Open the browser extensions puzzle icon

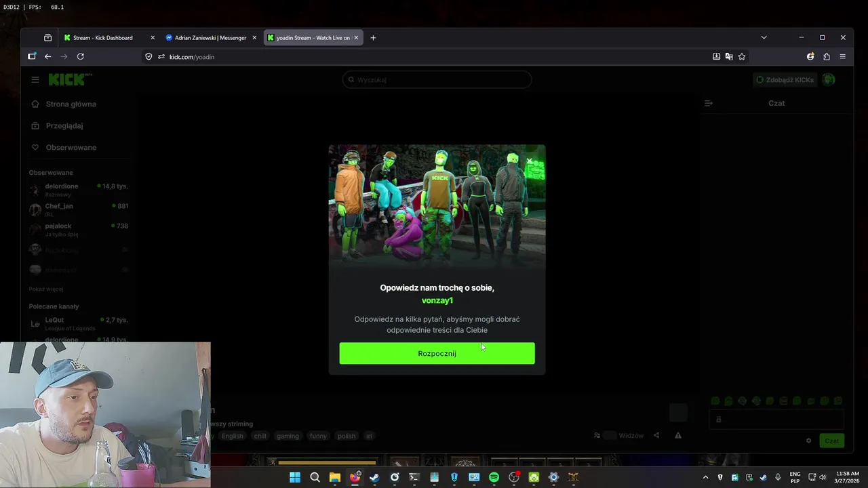pyautogui.click(x=826, y=57)
